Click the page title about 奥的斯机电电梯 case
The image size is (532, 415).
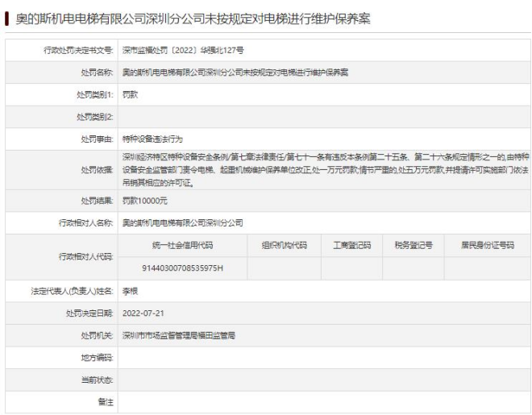[x=193, y=19]
